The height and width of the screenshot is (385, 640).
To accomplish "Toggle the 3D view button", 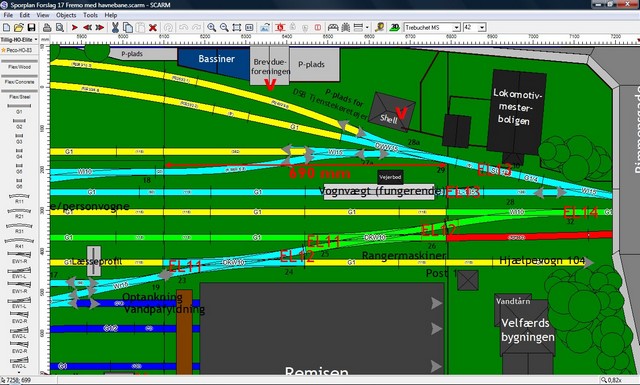I will pyautogui.click(x=394, y=27).
